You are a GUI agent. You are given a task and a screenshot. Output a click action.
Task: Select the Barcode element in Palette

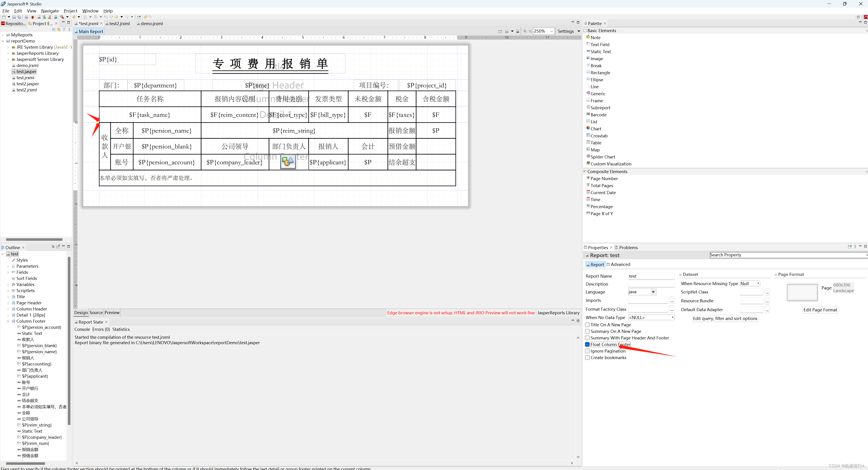point(598,115)
